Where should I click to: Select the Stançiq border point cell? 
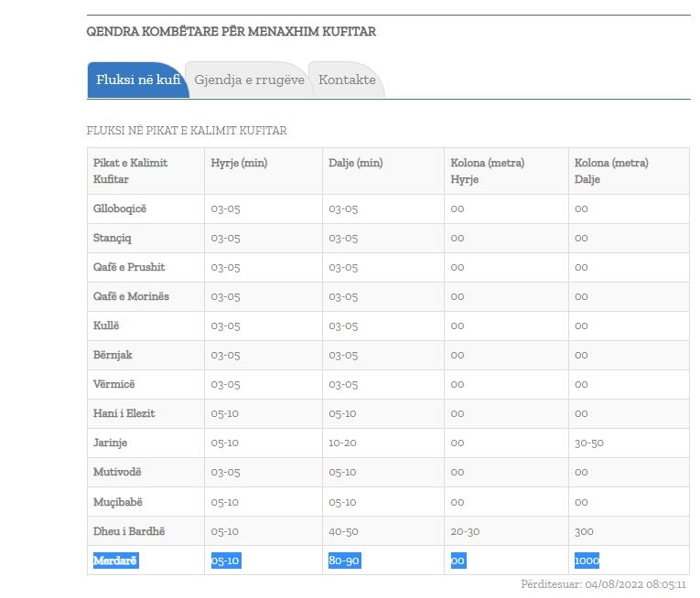(113, 239)
